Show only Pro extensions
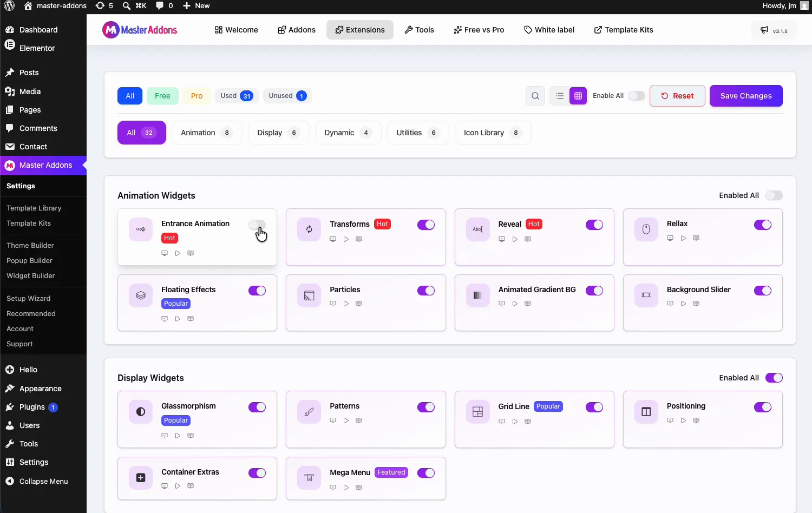The image size is (812, 513). (x=197, y=96)
